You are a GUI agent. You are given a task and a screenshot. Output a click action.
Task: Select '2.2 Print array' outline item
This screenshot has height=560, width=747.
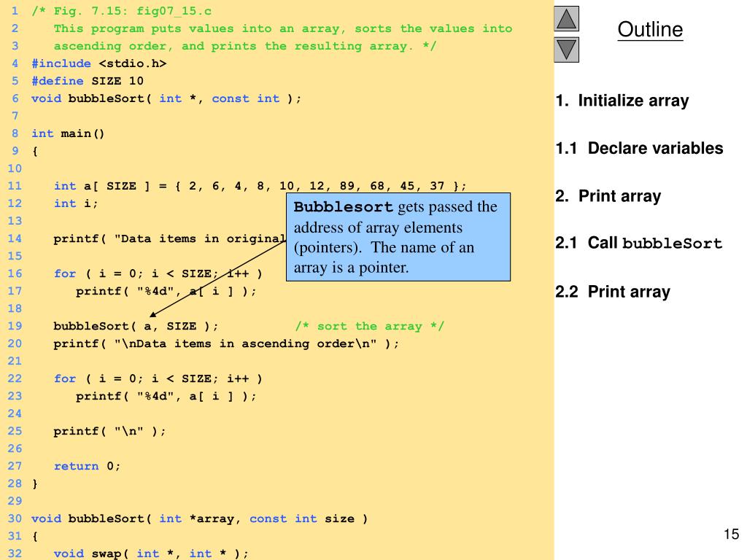(x=613, y=292)
